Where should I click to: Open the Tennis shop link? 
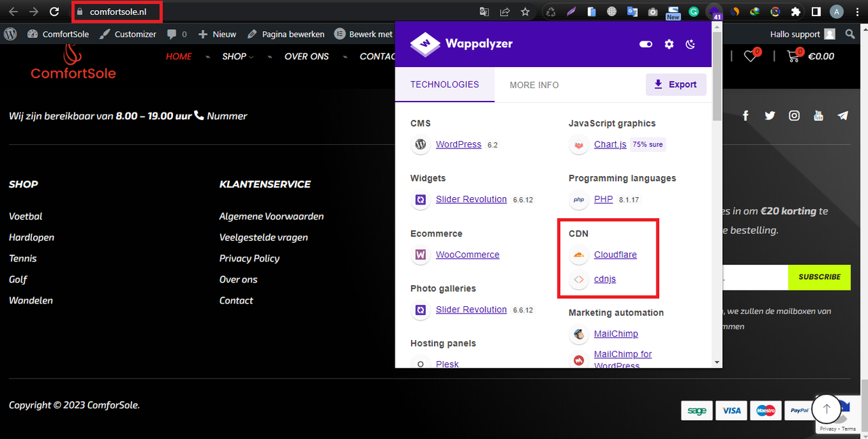23,258
